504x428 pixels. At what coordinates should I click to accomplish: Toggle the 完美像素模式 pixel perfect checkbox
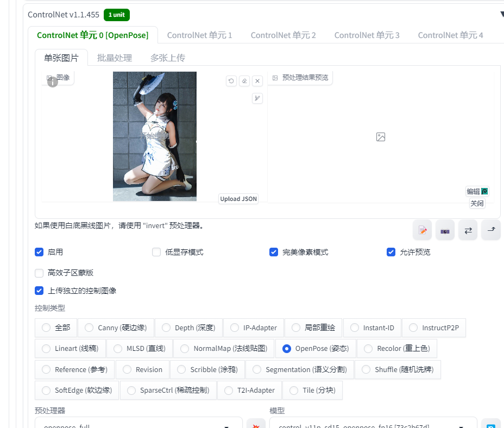pyautogui.click(x=274, y=252)
